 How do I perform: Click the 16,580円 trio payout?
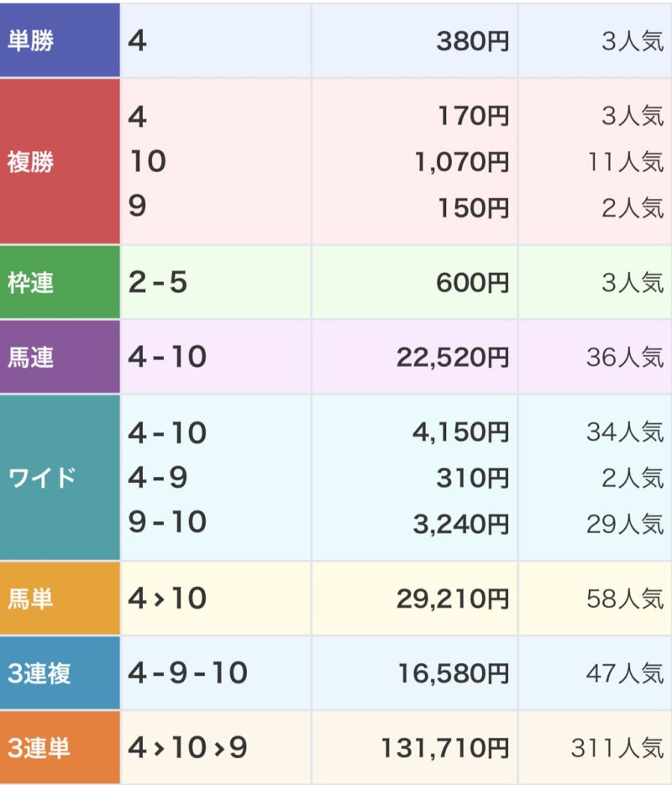[453, 672]
